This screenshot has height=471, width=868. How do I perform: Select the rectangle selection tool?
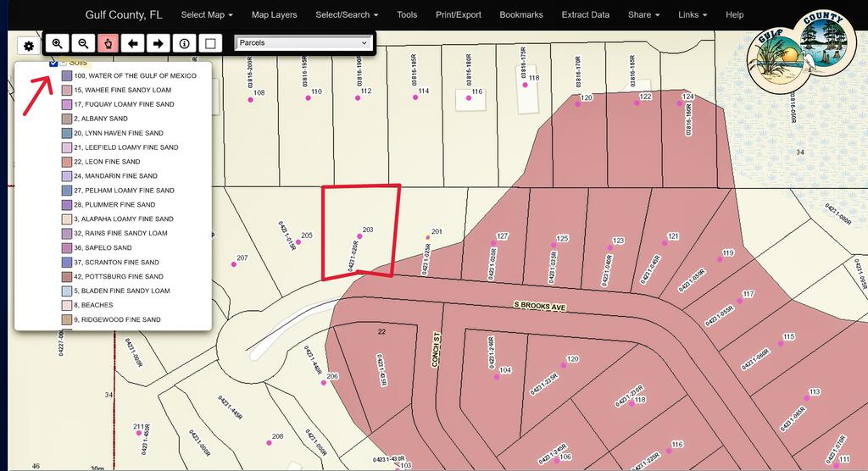coord(210,43)
